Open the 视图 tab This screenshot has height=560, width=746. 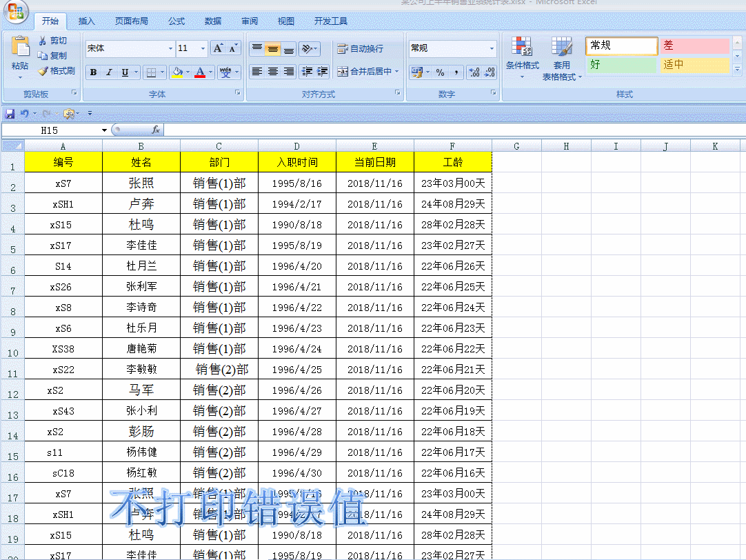286,21
